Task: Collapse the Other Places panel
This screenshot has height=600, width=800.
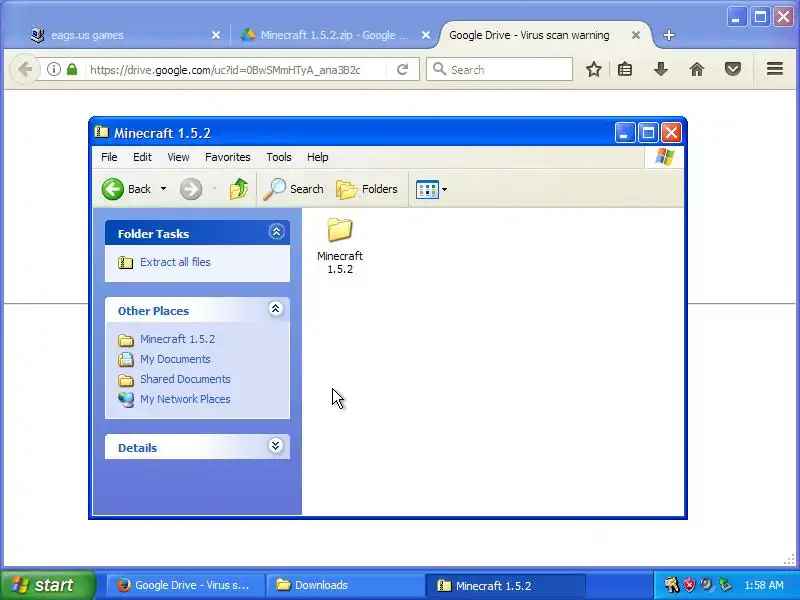Action: pyautogui.click(x=276, y=309)
